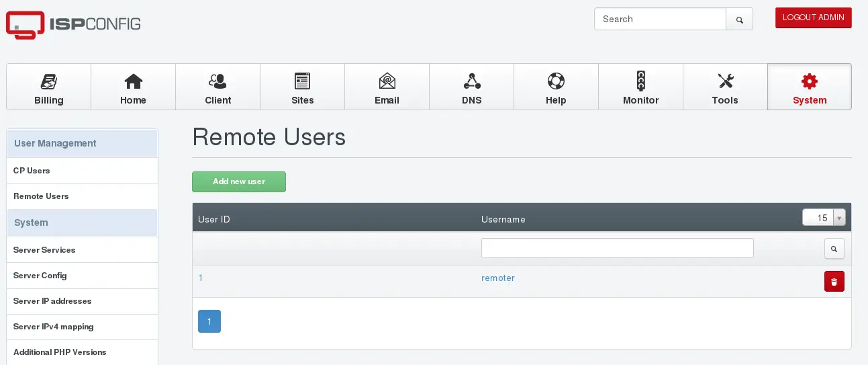Open the Billing module icon

coord(49,81)
